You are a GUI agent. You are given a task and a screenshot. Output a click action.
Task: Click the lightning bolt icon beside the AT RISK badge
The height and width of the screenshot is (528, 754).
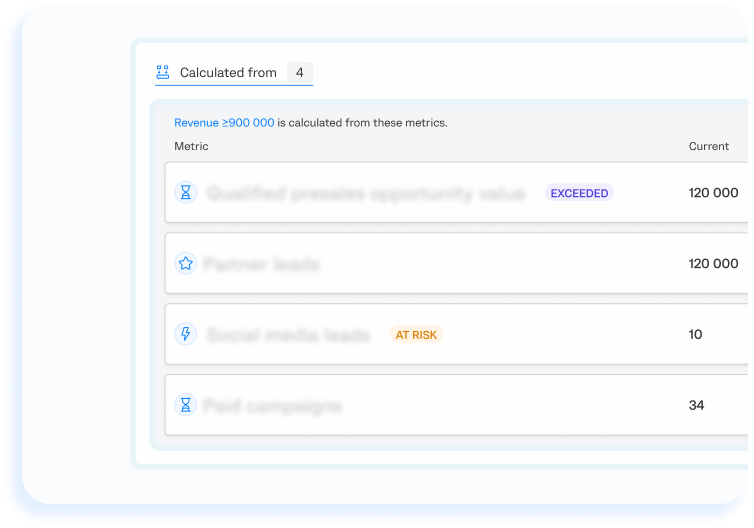pos(186,334)
